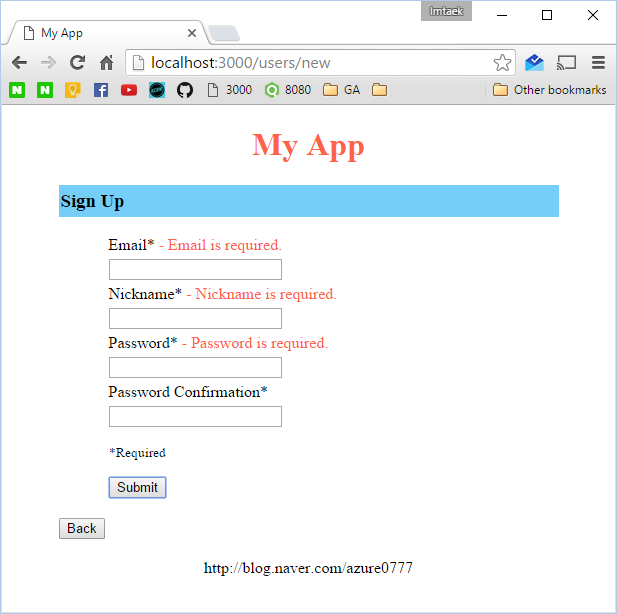Click the Inbox mail extension icon

tap(534, 62)
